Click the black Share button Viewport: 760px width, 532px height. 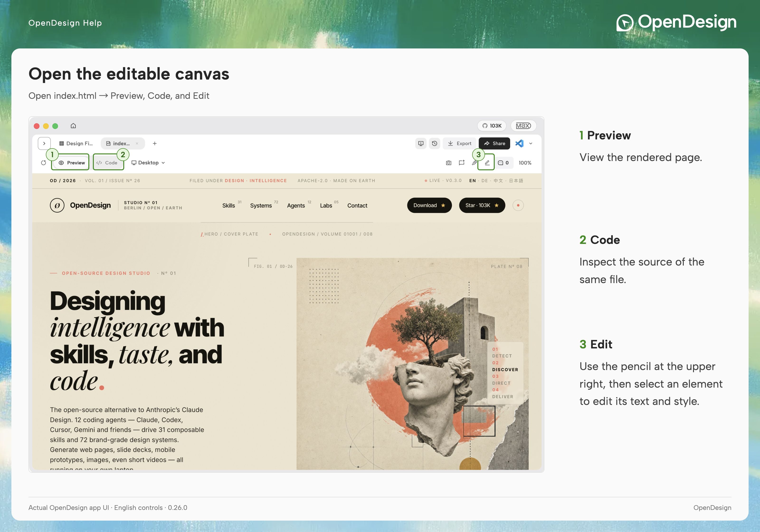494,143
